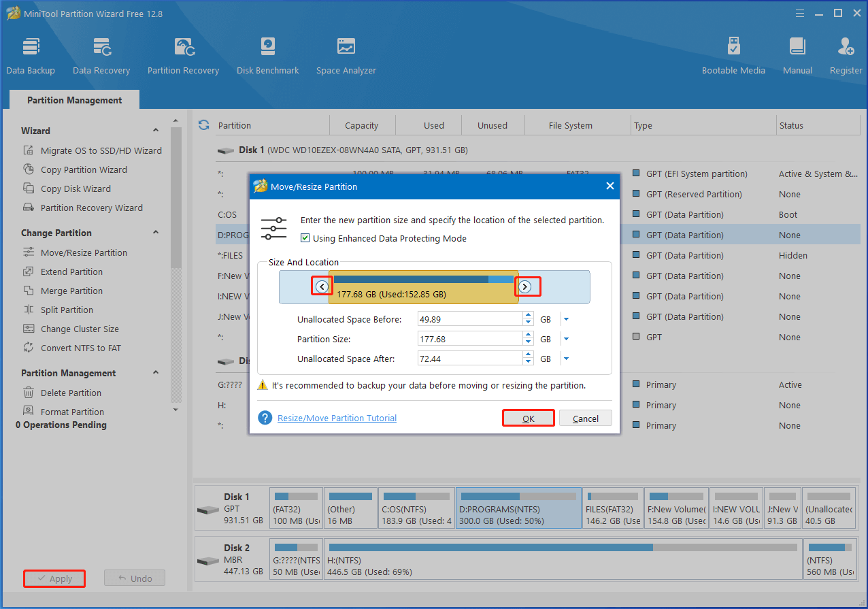Cancel the Move/Resize dialog
Screen dimensions: 868x609
coord(586,418)
